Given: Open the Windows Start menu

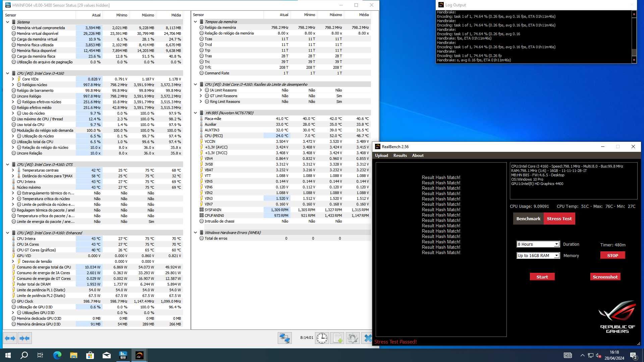Looking at the screenshot, I should pyautogui.click(x=8, y=355).
